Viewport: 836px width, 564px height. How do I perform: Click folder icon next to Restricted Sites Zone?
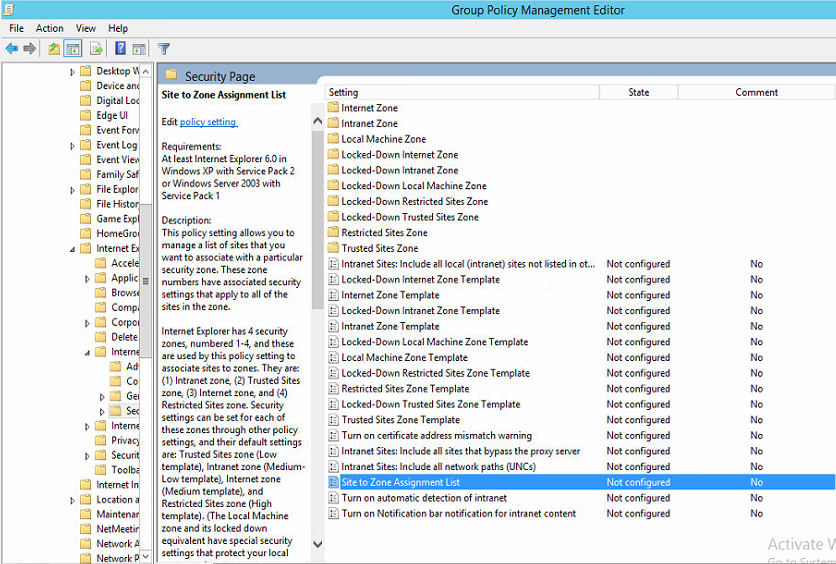click(333, 232)
